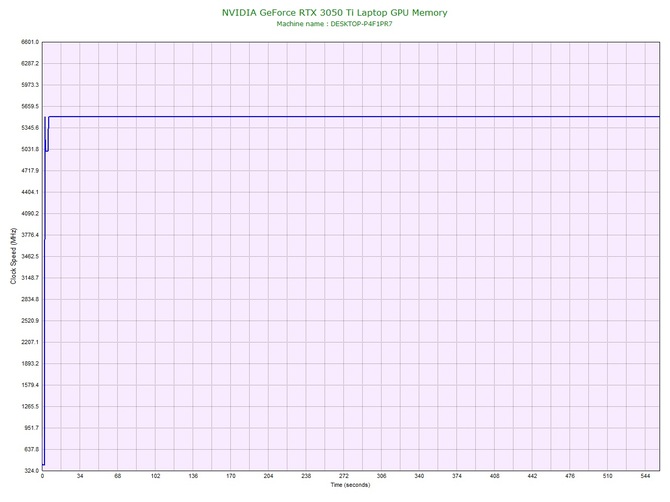
Task: Click the x-axis tick label 102
Action: (156, 476)
